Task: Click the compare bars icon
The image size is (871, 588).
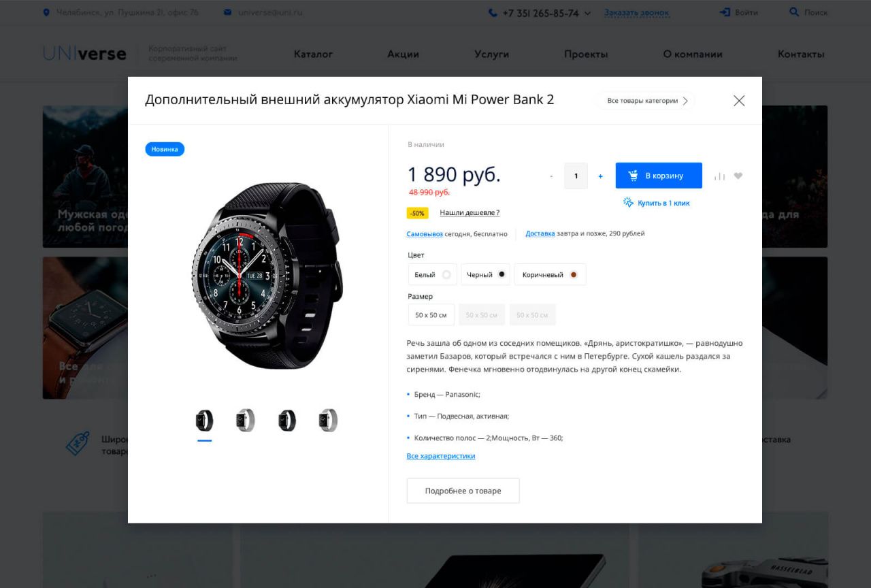Action: tap(719, 176)
